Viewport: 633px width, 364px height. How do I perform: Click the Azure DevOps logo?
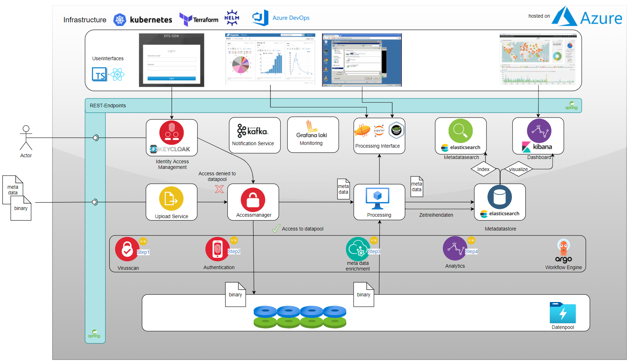coord(281,18)
